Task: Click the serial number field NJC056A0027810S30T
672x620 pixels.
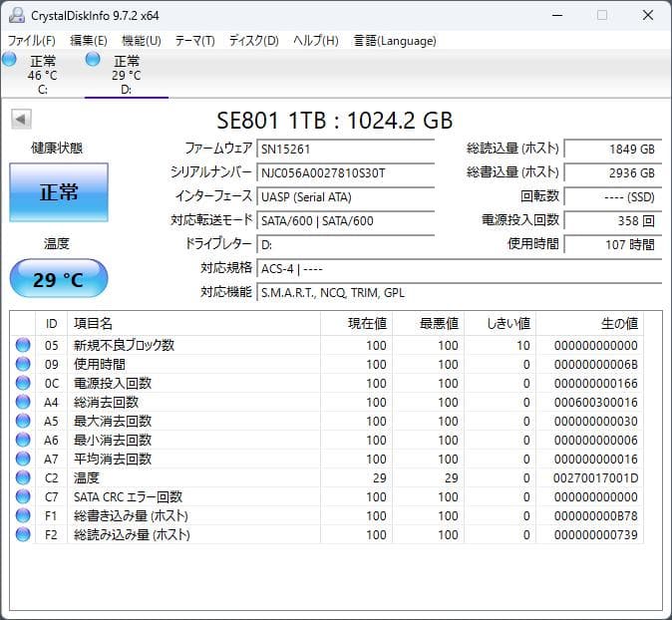Action: (x=345, y=172)
